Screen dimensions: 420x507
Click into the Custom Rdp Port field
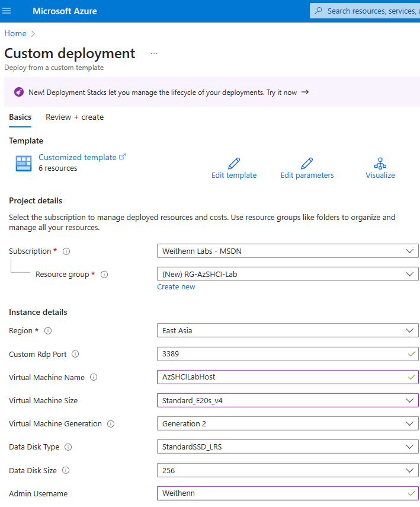(287, 354)
